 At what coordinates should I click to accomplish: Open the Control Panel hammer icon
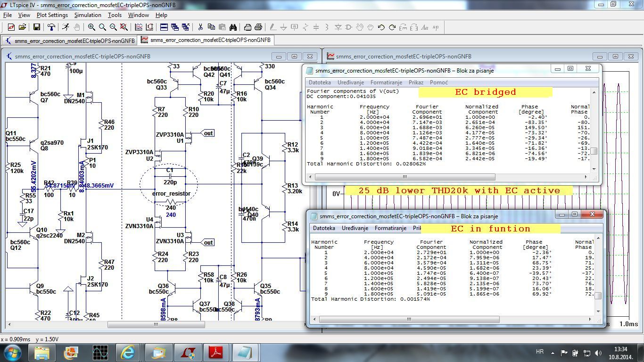51,27
